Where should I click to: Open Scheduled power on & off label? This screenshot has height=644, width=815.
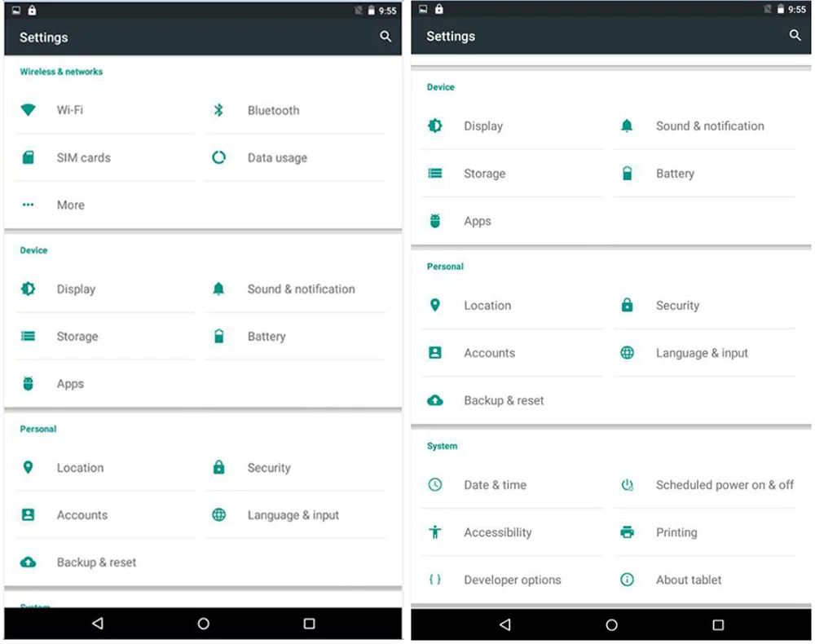tap(725, 485)
